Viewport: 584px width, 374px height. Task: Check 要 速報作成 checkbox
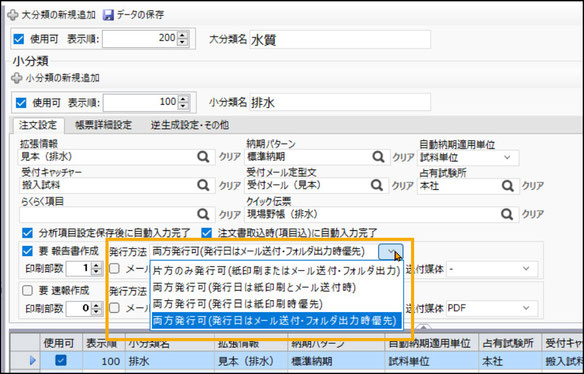point(28,291)
